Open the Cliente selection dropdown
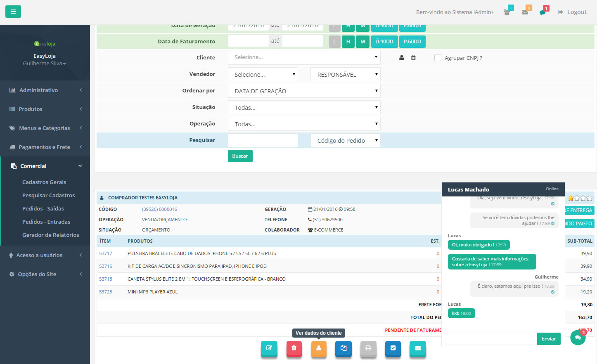 coord(304,57)
